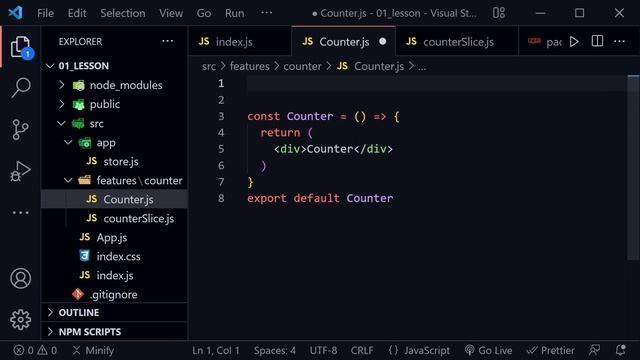Click Prettier status bar item
Screen dimensions: 640x360
[551, 350]
